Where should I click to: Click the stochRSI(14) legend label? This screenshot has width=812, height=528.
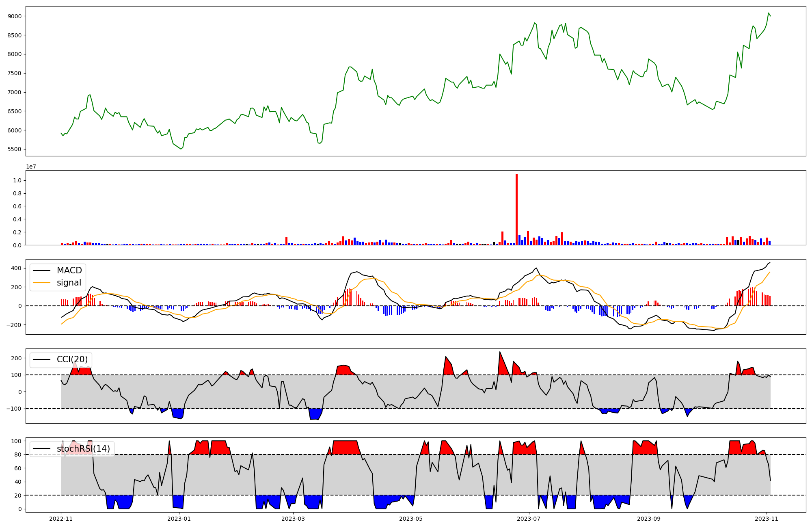[x=83, y=449]
